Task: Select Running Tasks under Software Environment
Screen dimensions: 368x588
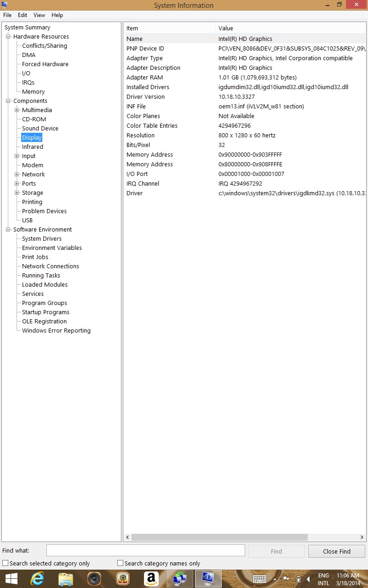Action: [x=41, y=276]
